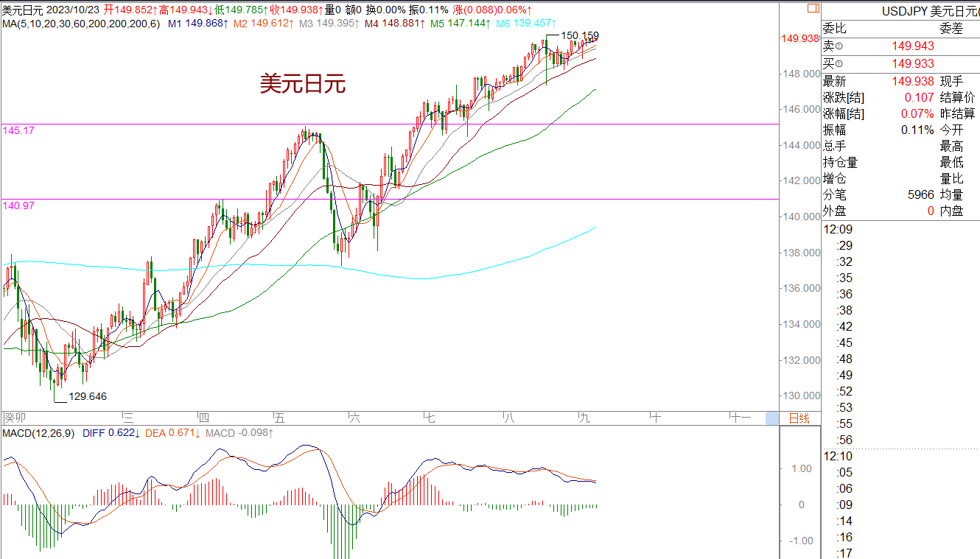This screenshot has height=559, width=980.
Task: Click the DEA 0.671 value
Action: 172,433
